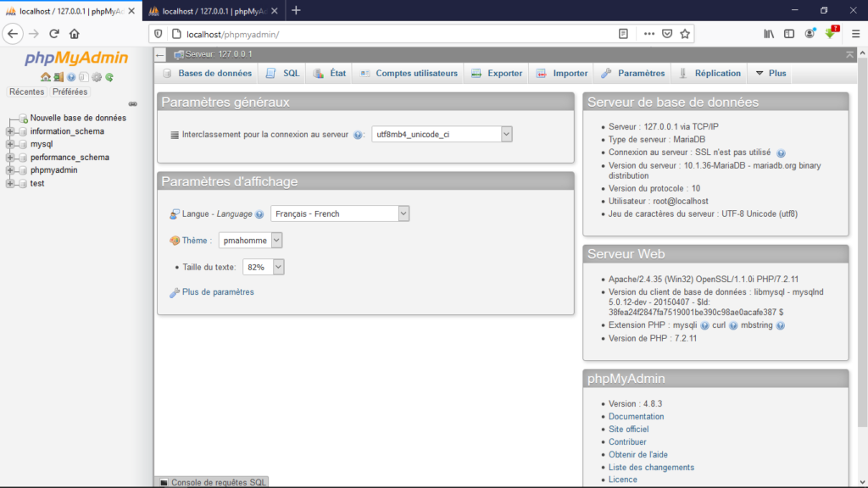
Task: Click the Contribuer link
Action: [x=627, y=442]
